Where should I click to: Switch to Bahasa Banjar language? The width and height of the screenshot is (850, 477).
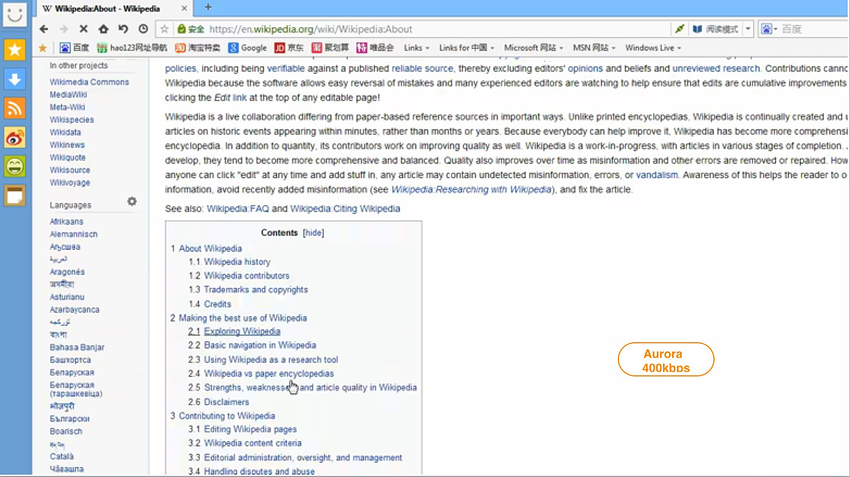pos(77,347)
